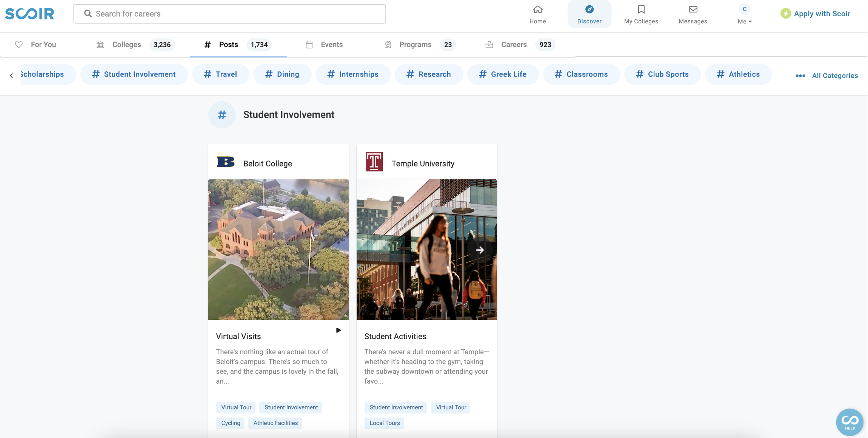Open the Beloit campus aerial image

279,250
